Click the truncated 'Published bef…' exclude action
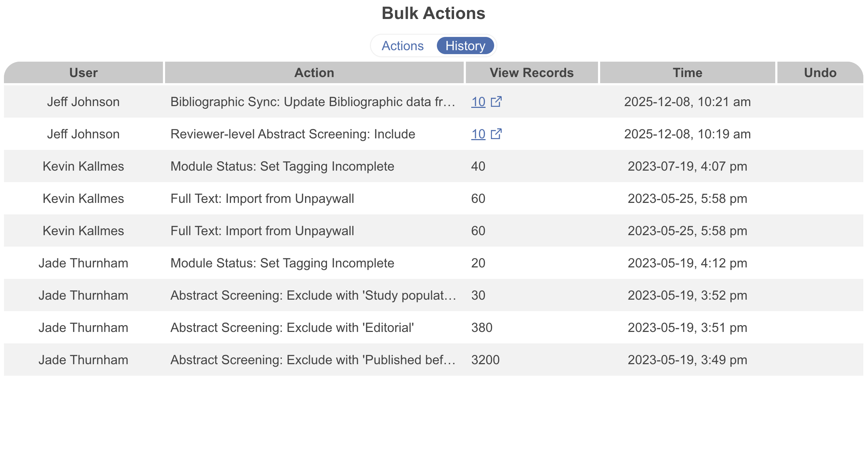The width and height of the screenshot is (868, 466). point(313,360)
